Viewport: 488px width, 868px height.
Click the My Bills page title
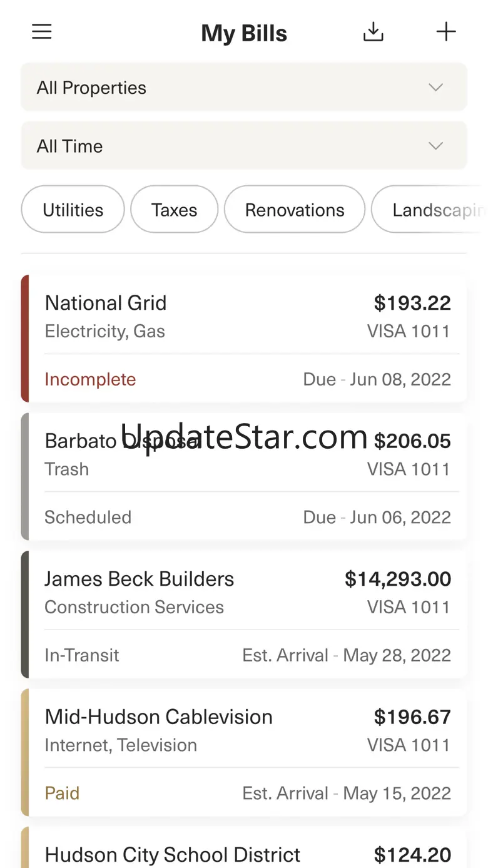tap(244, 33)
